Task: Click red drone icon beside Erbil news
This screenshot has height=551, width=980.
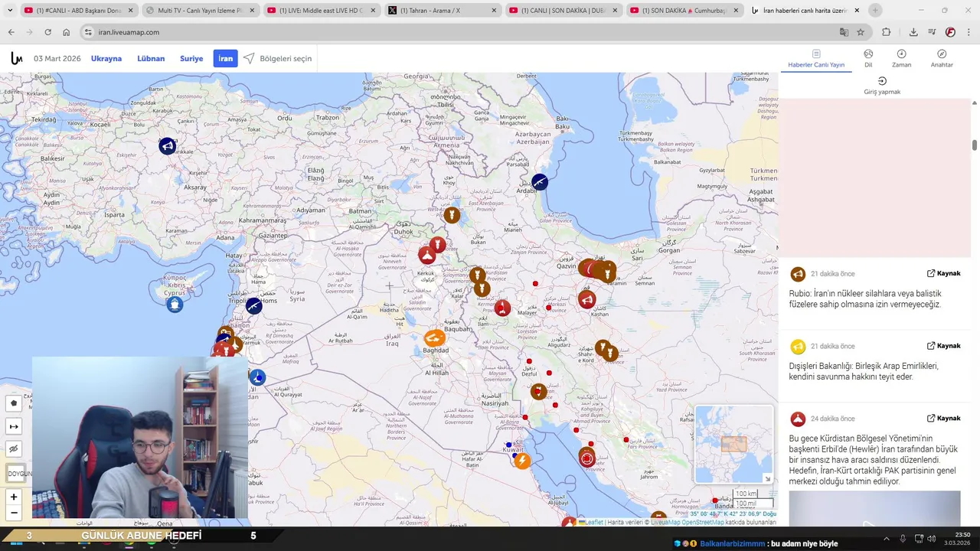Action: point(798,419)
